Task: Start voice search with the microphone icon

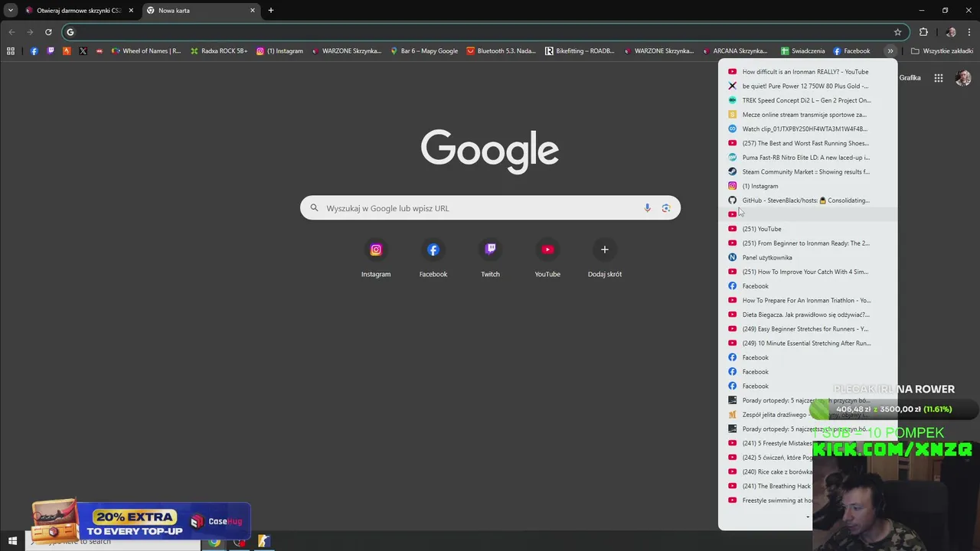Action: [x=648, y=208]
